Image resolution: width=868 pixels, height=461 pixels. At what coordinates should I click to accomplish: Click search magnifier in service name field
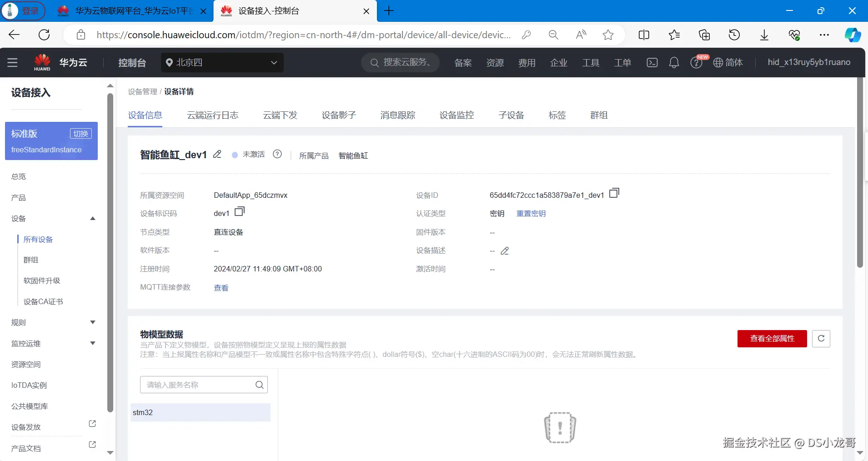coord(260,385)
